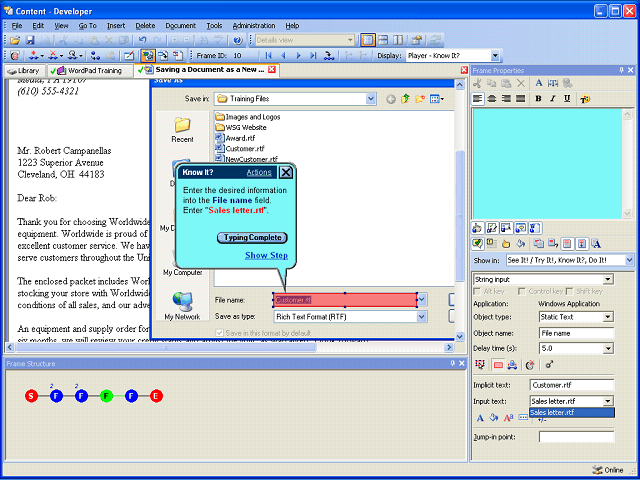Click the Object name input field
Screen dimensions: 640x480
click(576, 333)
